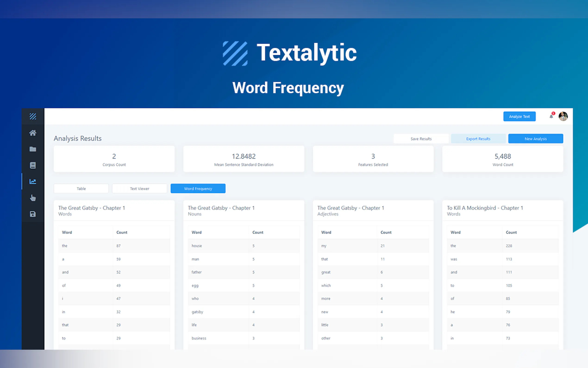Image resolution: width=588 pixels, height=368 pixels.
Task: Open notifications bell icon
Action: click(x=551, y=116)
